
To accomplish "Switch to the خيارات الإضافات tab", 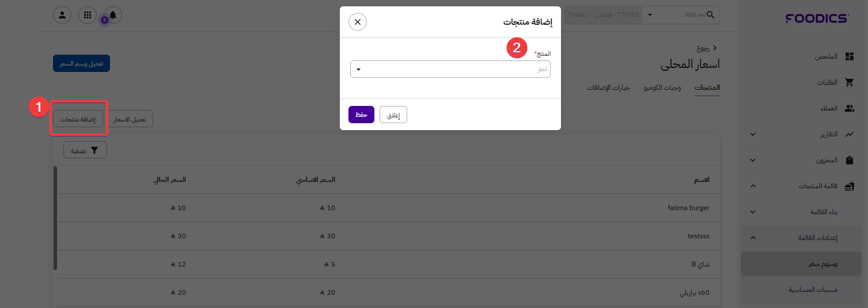I will (x=608, y=88).
